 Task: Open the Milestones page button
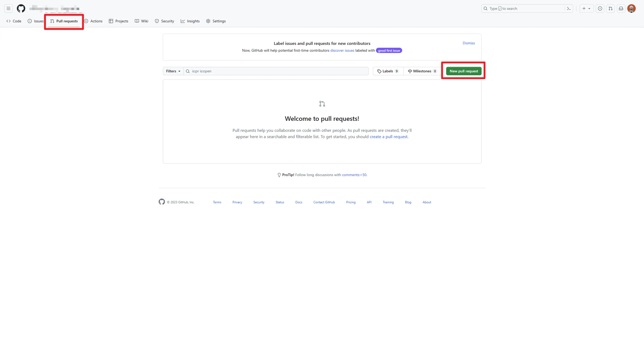(x=422, y=71)
